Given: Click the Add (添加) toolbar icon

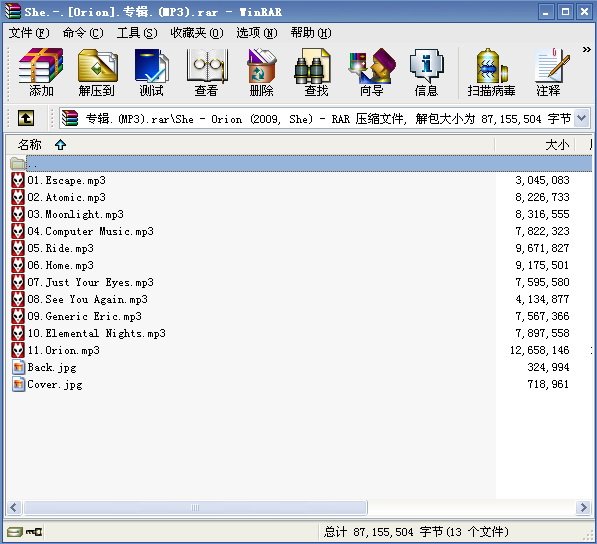Looking at the screenshot, I should click(41, 72).
